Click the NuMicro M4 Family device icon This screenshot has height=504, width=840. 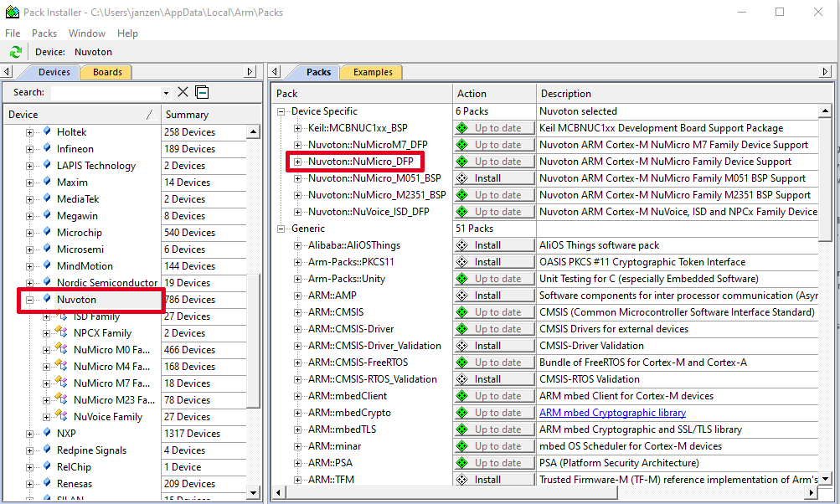pos(62,366)
